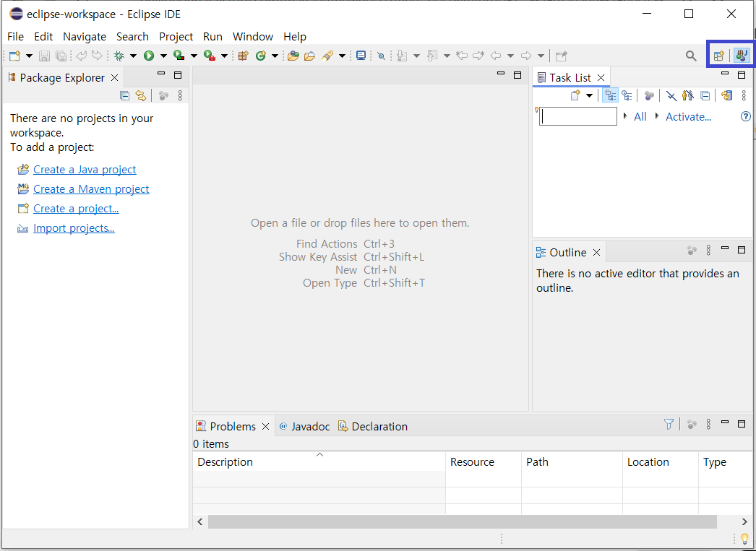Click the green Run button icon

pos(148,56)
